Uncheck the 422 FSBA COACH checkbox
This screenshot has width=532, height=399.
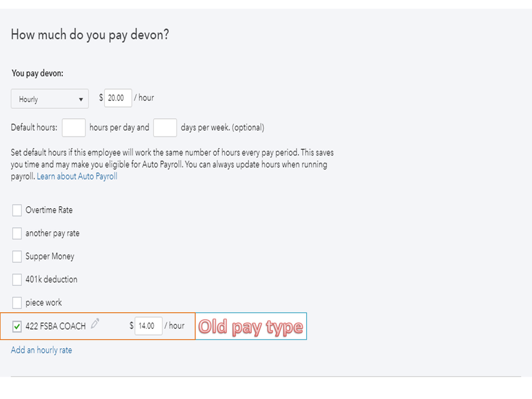17,326
